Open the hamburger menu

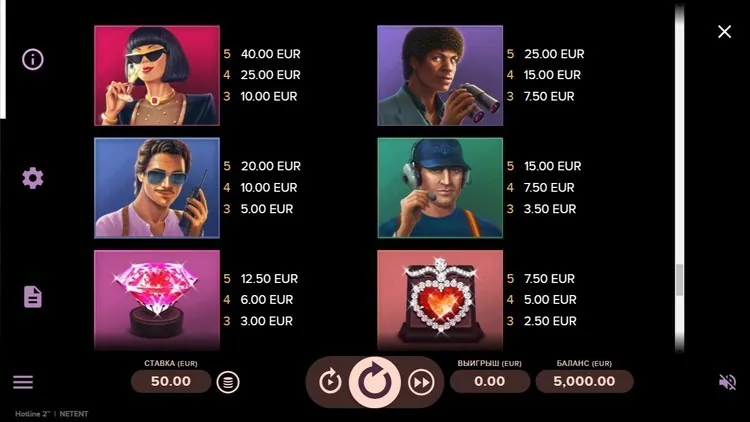tap(23, 382)
